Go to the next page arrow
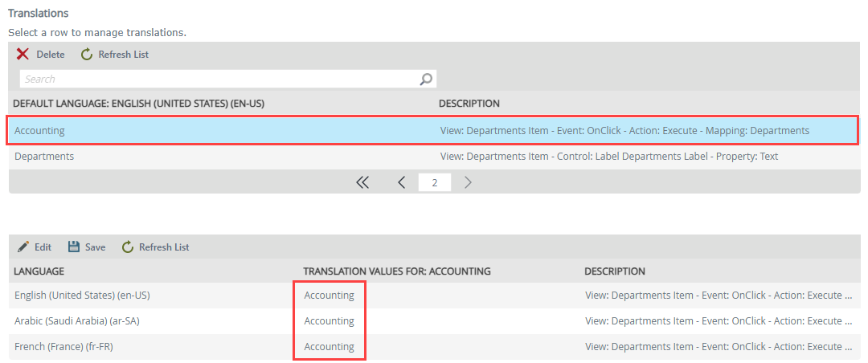This screenshot has height=363, width=868. pyautogui.click(x=468, y=182)
